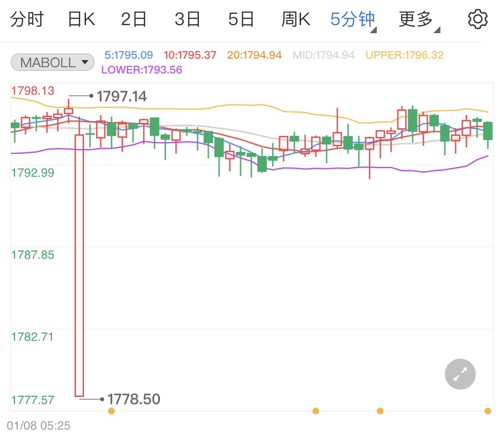The height and width of the screenshot is (434, 504).
Task: Switch to 日K daily candlestick tab
Action: point(82,19)
